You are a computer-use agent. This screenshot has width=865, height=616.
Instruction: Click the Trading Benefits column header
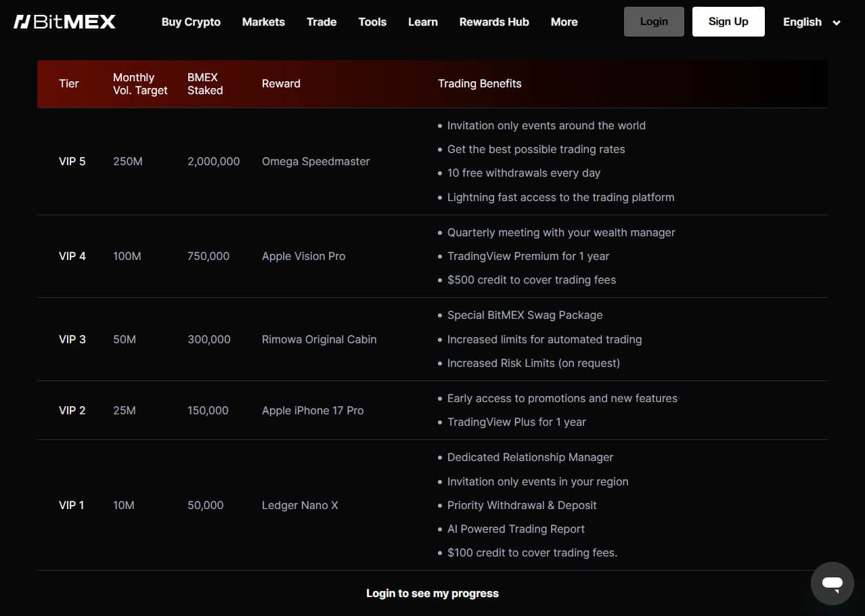click(479, 83)
